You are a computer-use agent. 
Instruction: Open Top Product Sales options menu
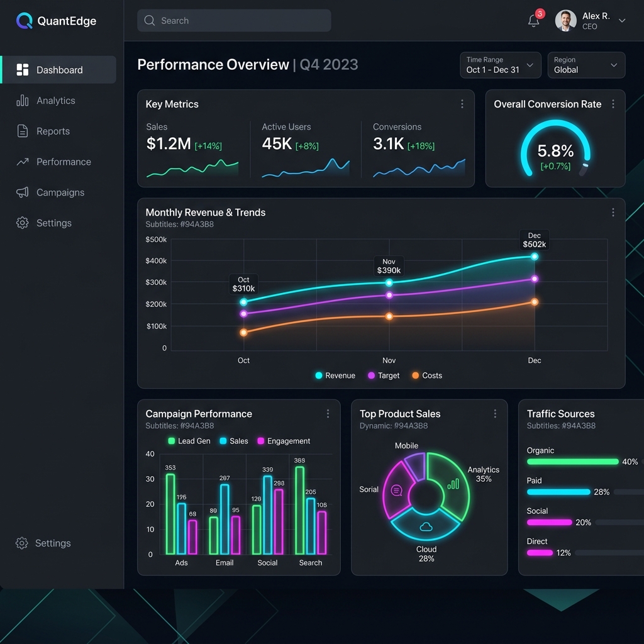495,414
